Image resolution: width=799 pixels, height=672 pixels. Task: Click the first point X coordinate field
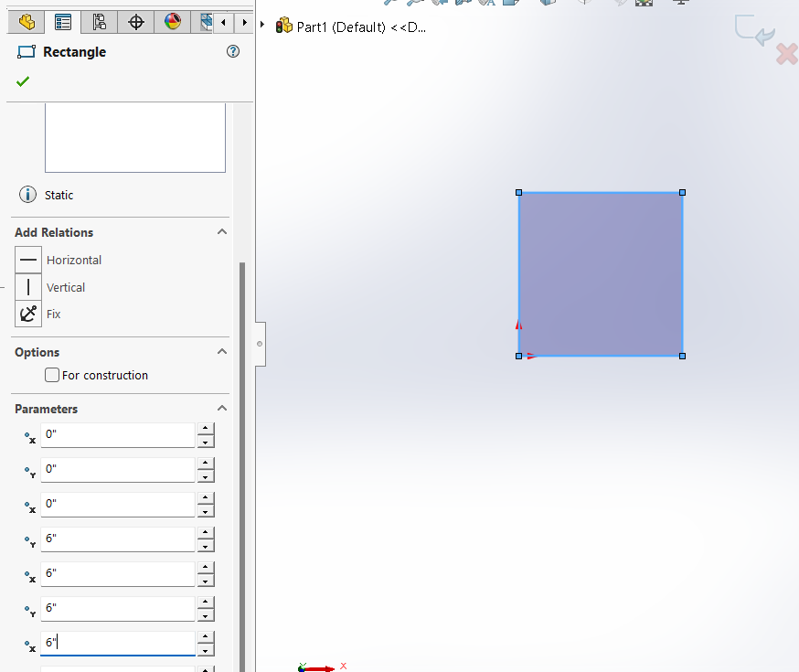[118, 435]
